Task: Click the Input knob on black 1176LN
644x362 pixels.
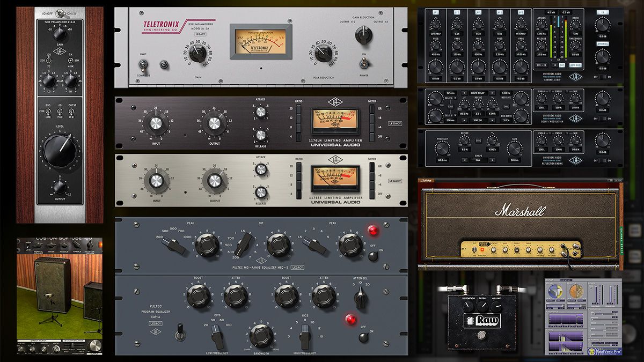Action: [x=156, y=124]
